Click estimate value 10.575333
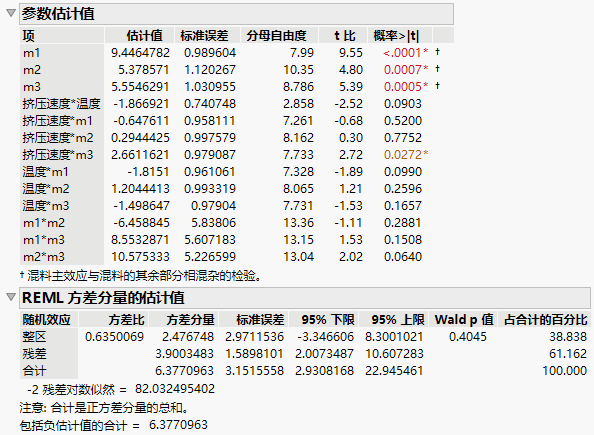Viewport: 594px width, 435px height. [x=140, y=257]
